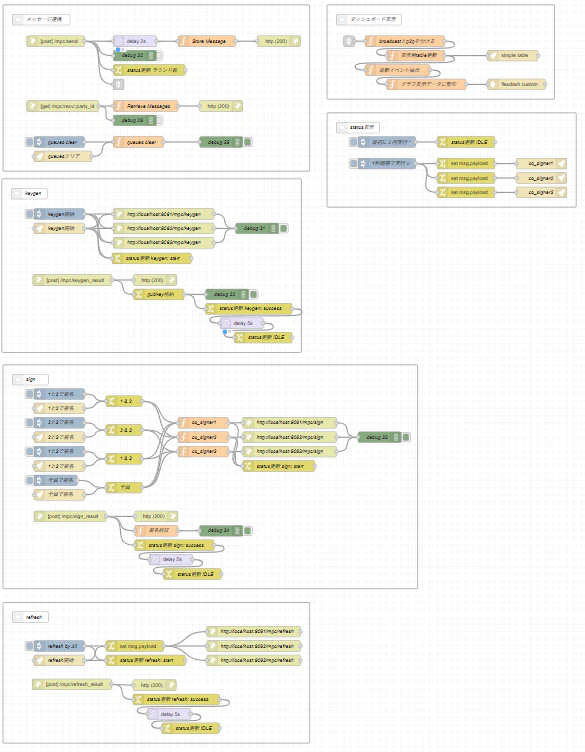
Task: Select the keygen dashboard button node below keygen inject
Action: pos(59,228)
